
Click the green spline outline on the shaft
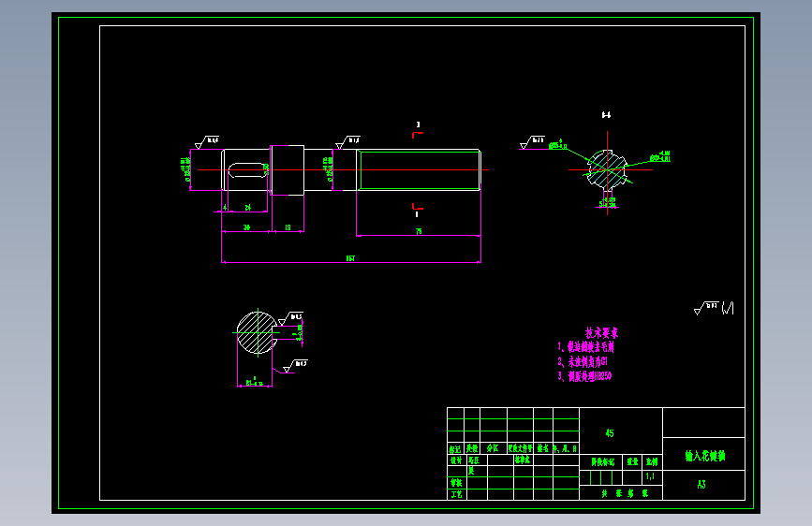click(420, 170)
